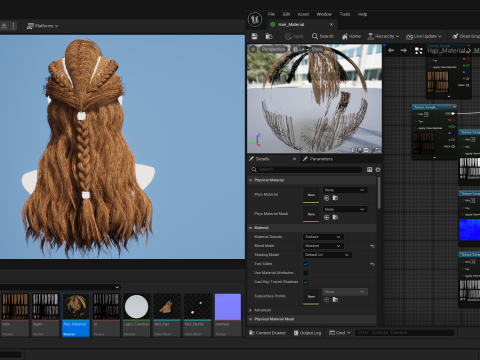This screenshot has height=360, width=480.
Task: Toggle Cast Ray Traced Shadows checkbox
Action: pos(306,282)
